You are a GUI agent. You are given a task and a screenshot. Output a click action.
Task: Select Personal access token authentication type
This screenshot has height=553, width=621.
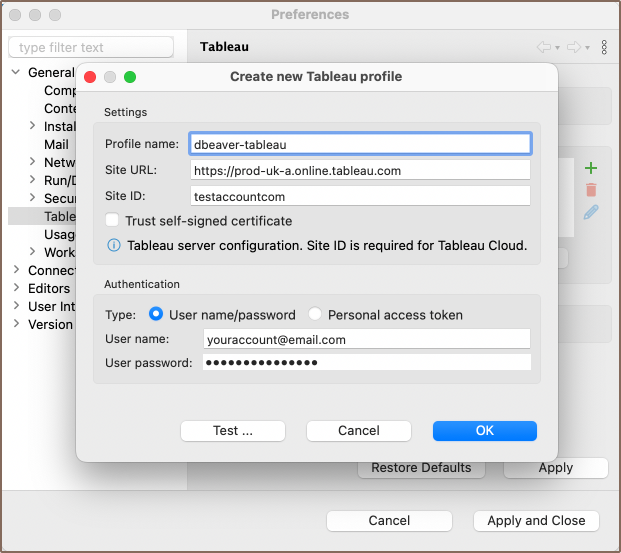point(315,314)
